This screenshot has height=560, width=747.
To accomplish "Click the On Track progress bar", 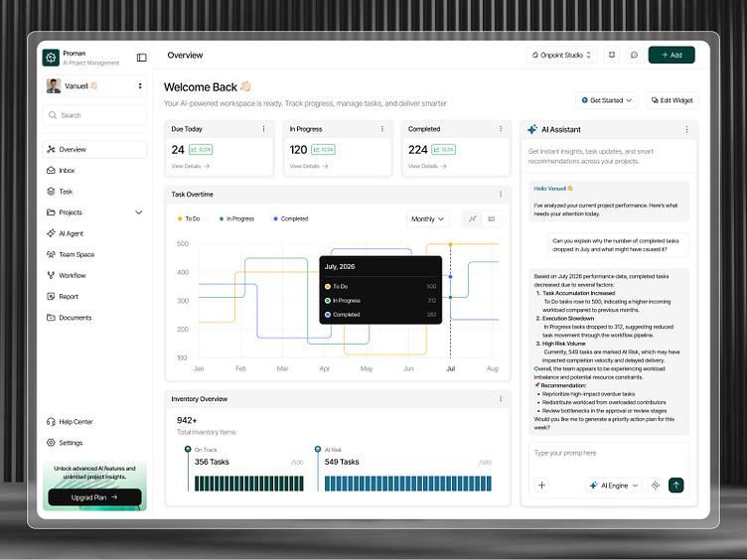I will click(x=249, y=484).
